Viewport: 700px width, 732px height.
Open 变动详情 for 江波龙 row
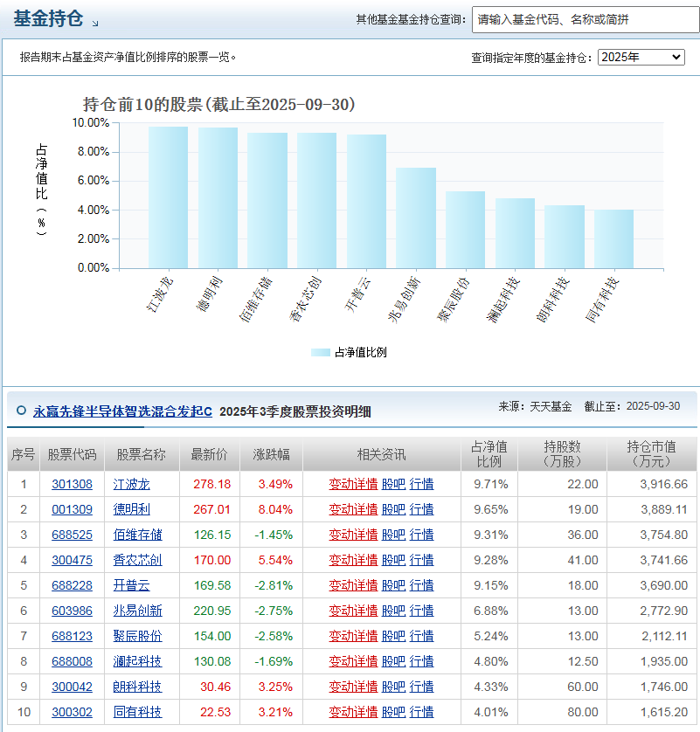coord(353,484)
